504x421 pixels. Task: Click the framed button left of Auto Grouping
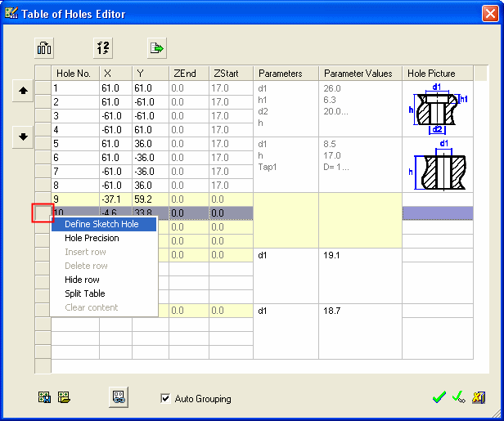[119, 397]
